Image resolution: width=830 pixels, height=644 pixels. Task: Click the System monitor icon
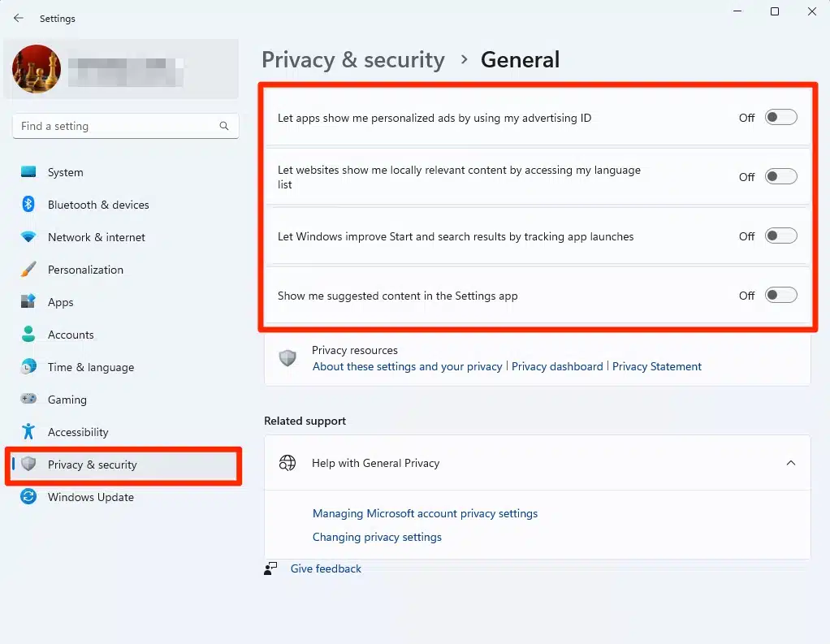click(28, 172)
